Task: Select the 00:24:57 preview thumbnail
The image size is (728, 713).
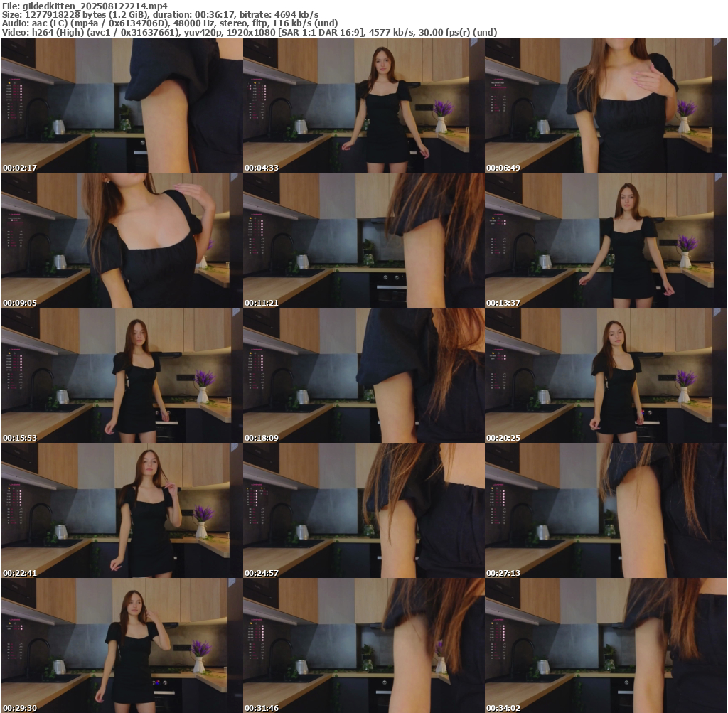Action: [363, 510]
